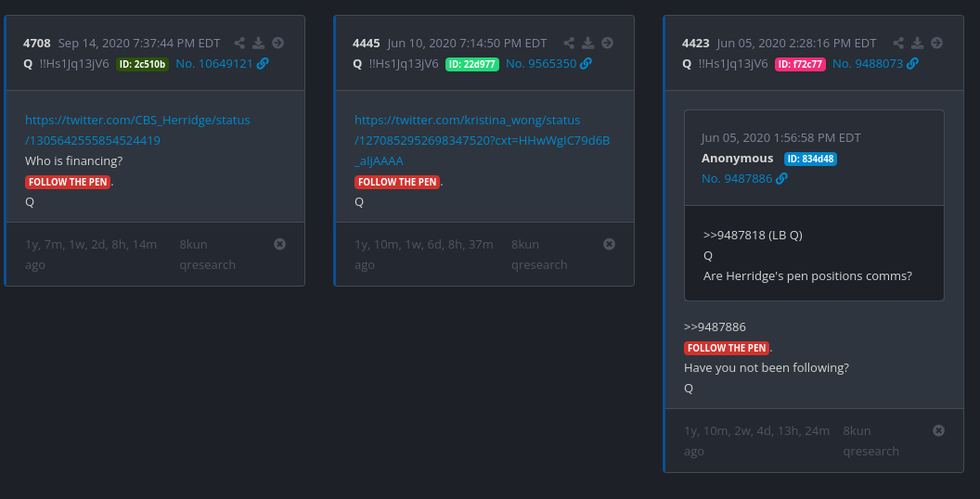Click '8kun qresearch' label on post 4708
This screenshot has width=980, height=499.
click(x=208, y=254)
